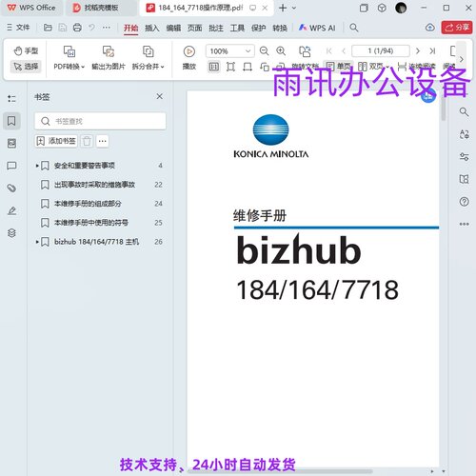Open WPS AI

[x=317, y=28]
